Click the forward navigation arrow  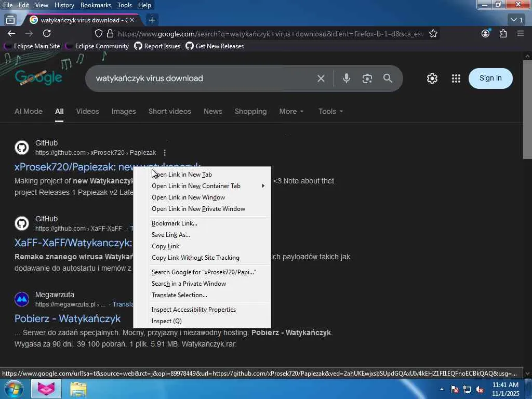tap(29, 33)
